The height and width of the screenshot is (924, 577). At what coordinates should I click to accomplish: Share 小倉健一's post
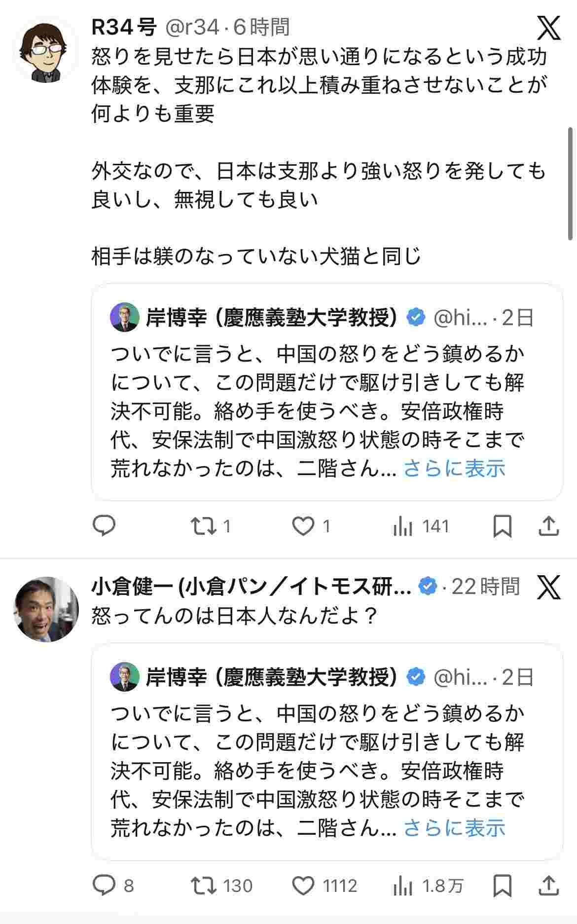[548, 886]
